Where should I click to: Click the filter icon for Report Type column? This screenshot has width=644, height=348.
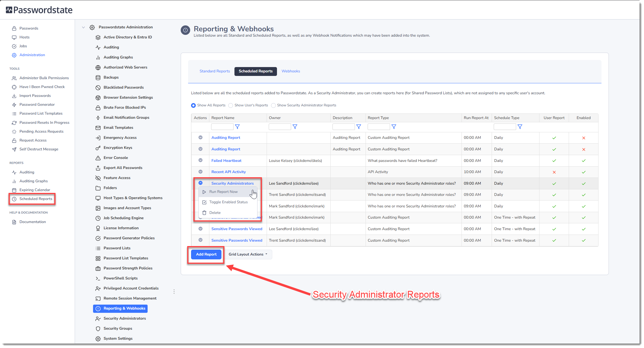394,127
